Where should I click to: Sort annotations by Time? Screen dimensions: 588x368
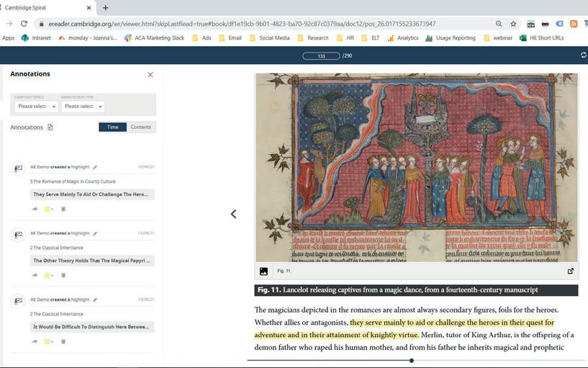[112, 127]
